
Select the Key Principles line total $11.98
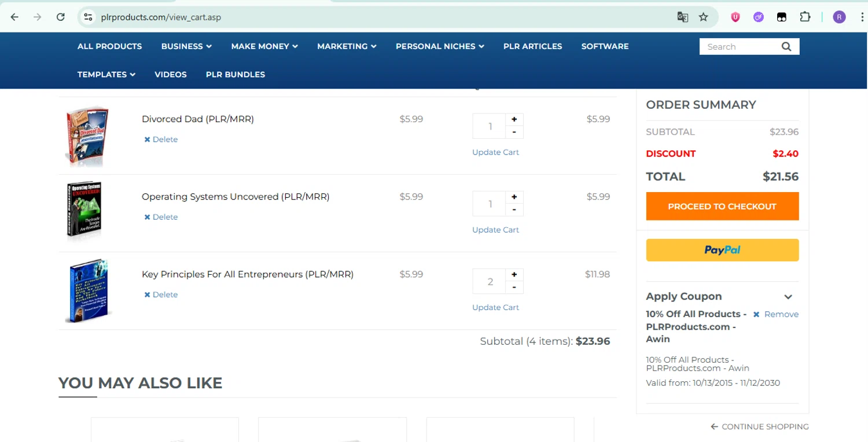coord(598,274)
